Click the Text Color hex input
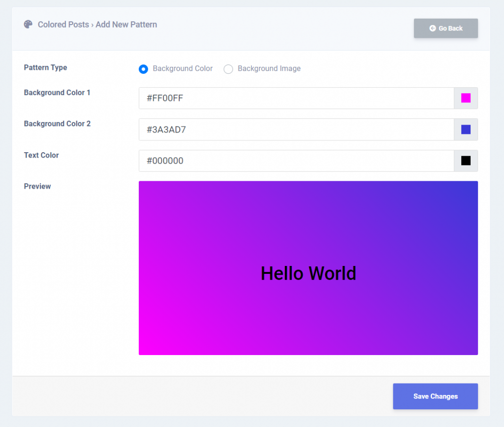The width and height of the screenshot is (504, 427). point(296,161)
